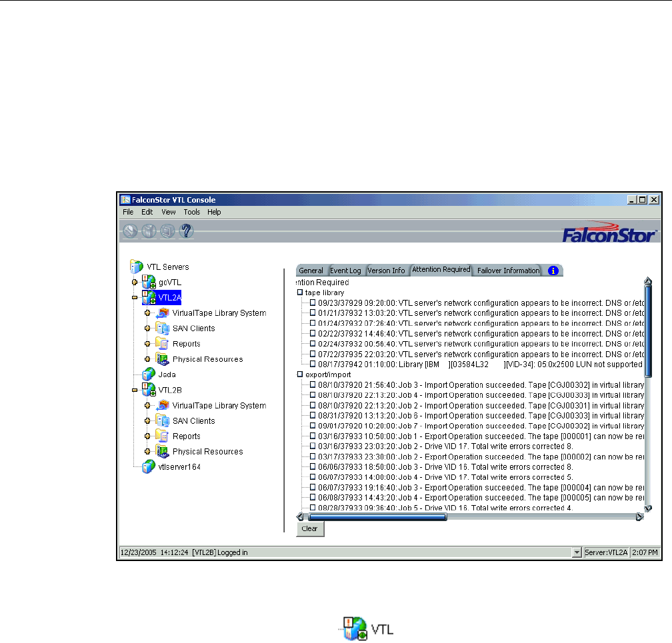672x643 pixels.
Task: Collapse the VTL2A server node
Action: 135,297
